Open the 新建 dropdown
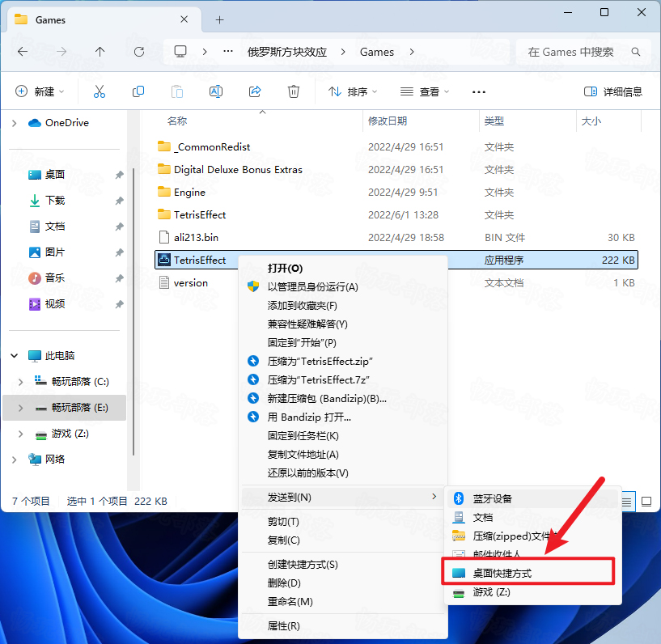The image size is (661, 644). (x=40, y=91)
